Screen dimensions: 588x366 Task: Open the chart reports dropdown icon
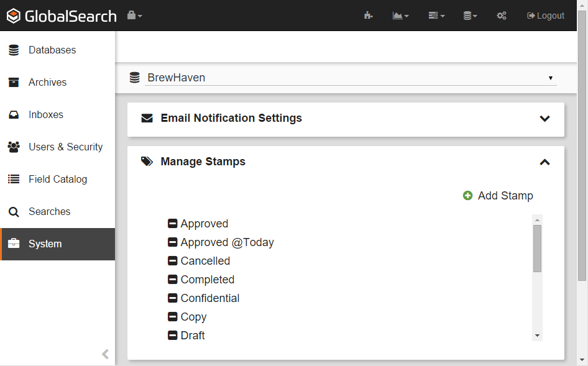pos(400,16)
